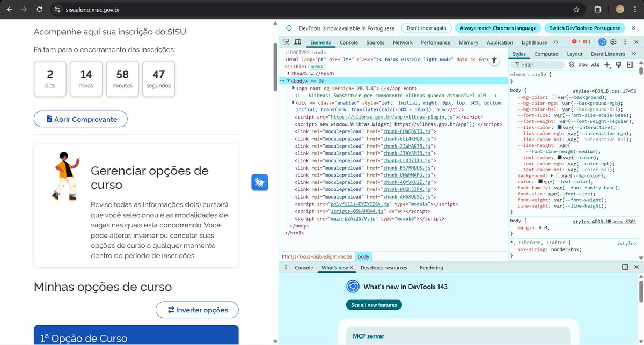Click the body breadcrumb at bottom
Viewport: 644px width, 345px height.
tap(363, 256)
